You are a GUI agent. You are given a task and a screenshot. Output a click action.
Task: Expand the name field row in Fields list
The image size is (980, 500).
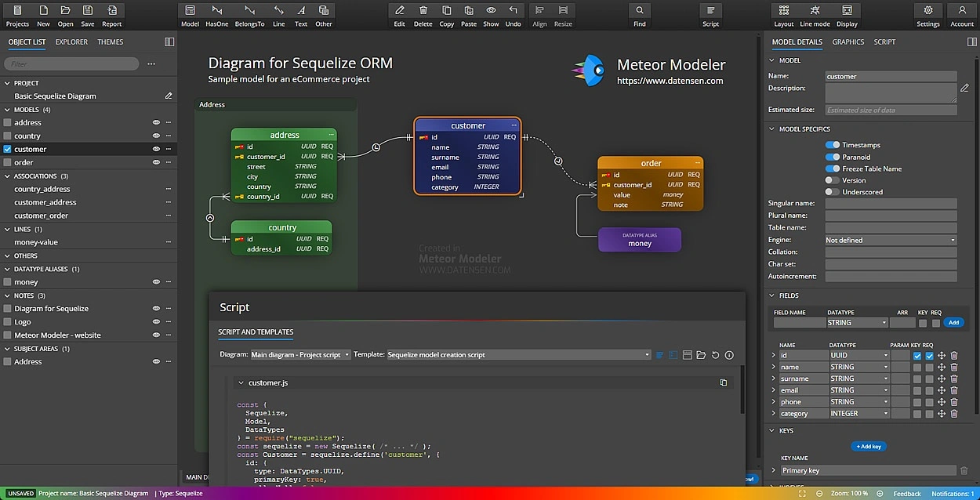[x=773, y=366]
